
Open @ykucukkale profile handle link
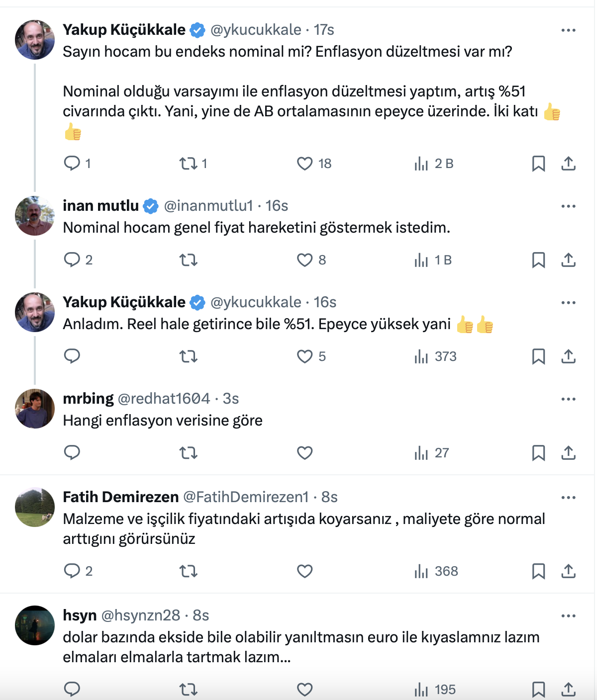[256, 30]
